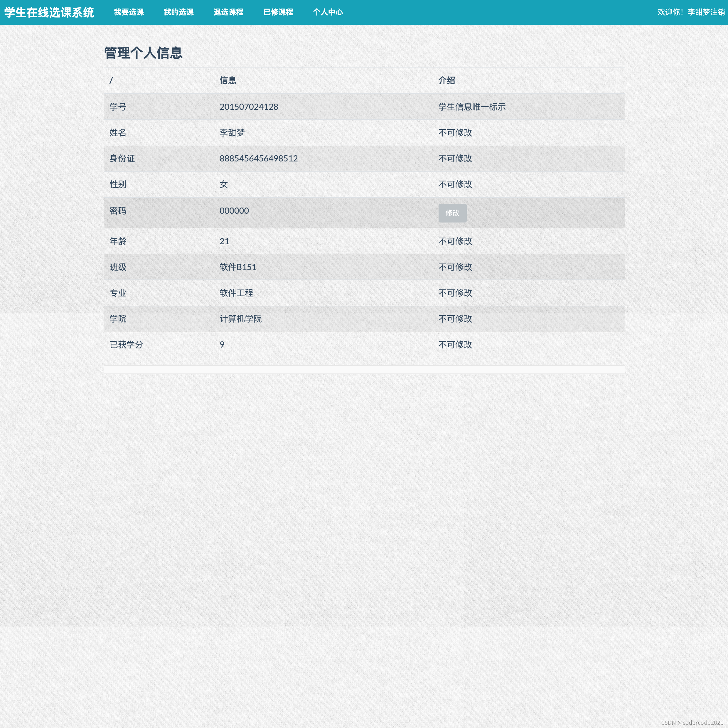Image resolution: width=728 pixels, height=728 pixels.
Task: Click the earned credits value 9
Action: pyautogui.click(x=222, y=344)
